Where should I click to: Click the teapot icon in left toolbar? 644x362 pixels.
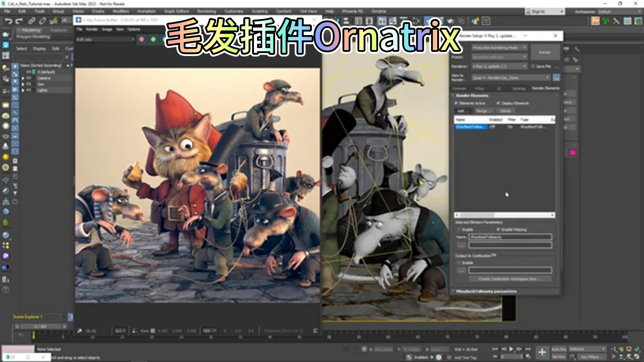click(x=6, y=35)
